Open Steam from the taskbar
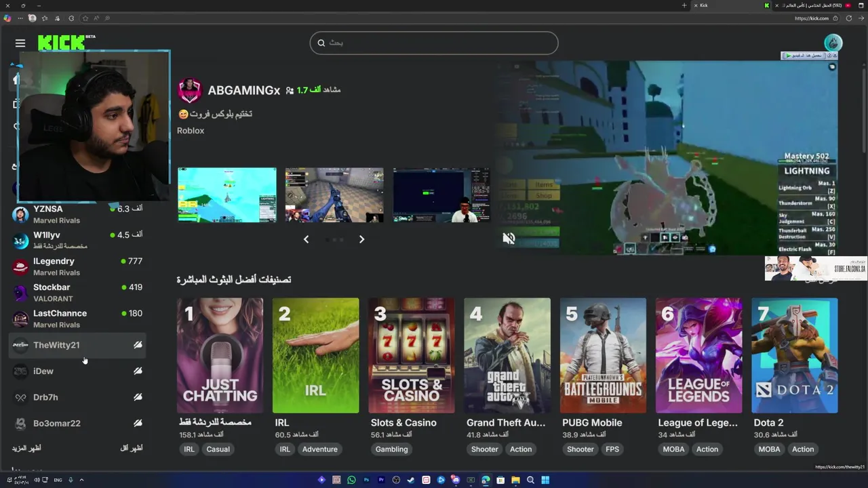Viewport: 868px width, 488px height. [411, 480]
